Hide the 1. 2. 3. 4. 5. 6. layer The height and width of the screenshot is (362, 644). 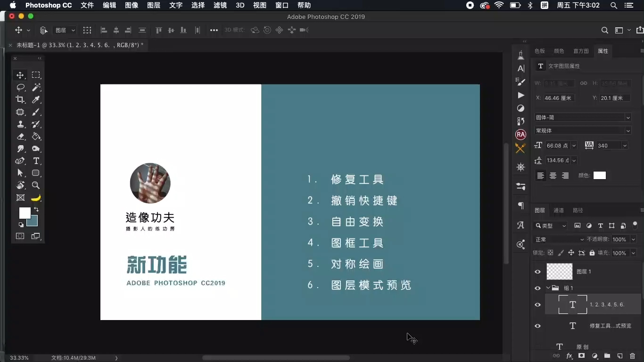(537, 304)
